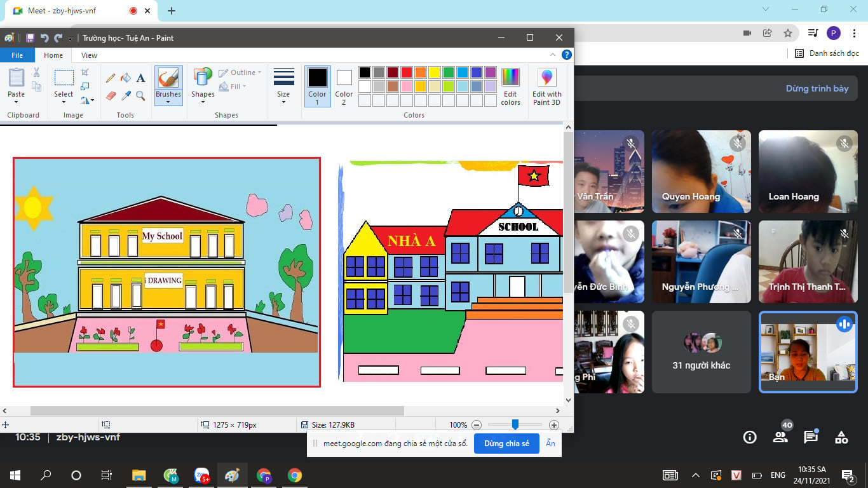The image size is (868, 488).
Task: Switch to the View ribbon tab
Action: [x=89, y=55]
